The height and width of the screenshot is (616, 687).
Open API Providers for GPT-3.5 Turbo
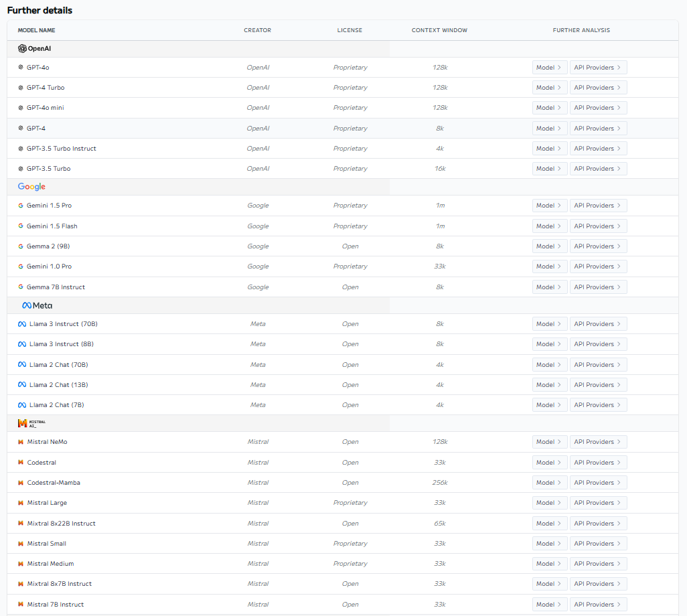(599, 169)
